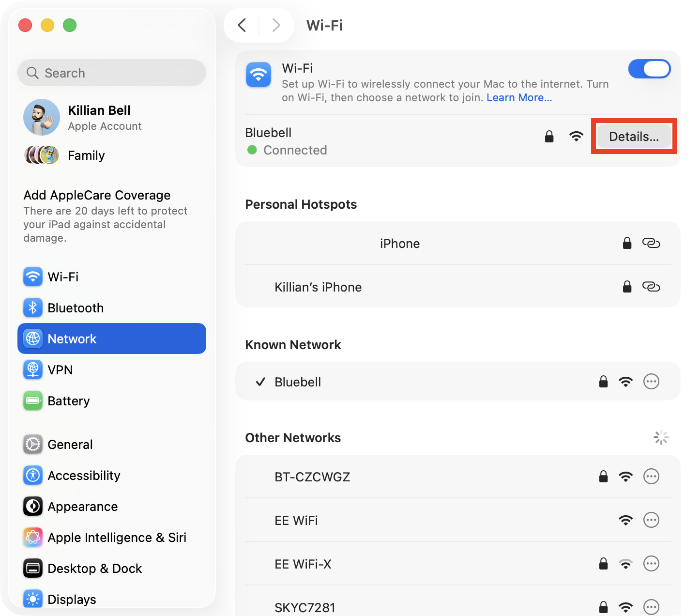
Task: Select the Wi-Fi settings icon in sidebar
Action: 32,277
